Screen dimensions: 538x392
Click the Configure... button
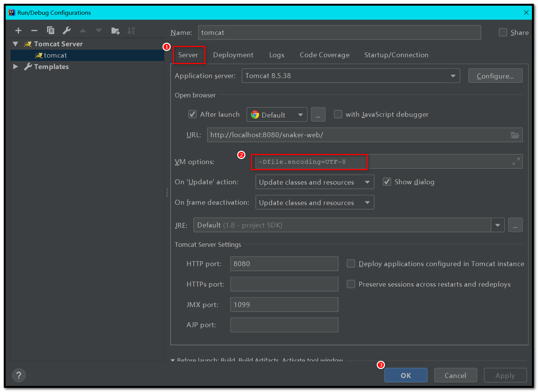(x=495, y=76)
